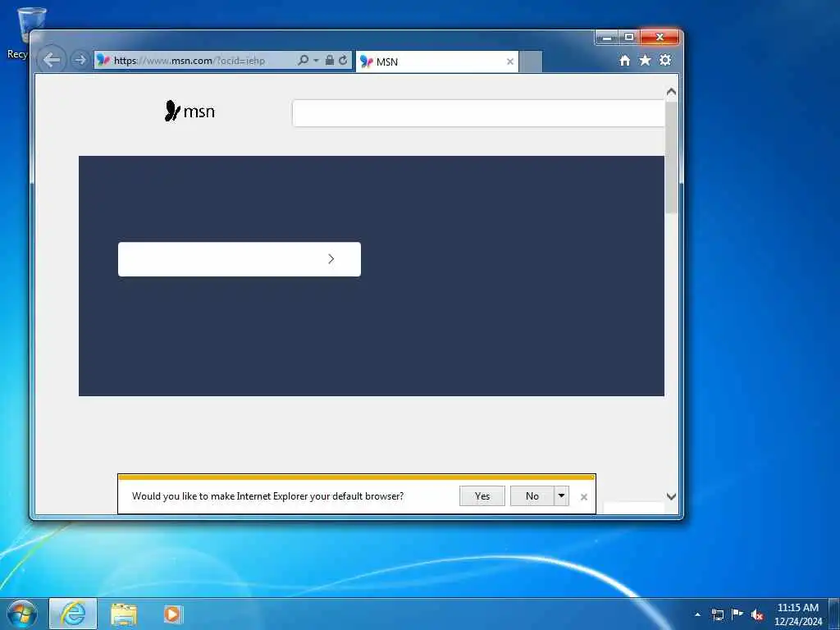Close the Internet Explorer window
Viewport: 840px width, 630px height.
tap(660, 38)
